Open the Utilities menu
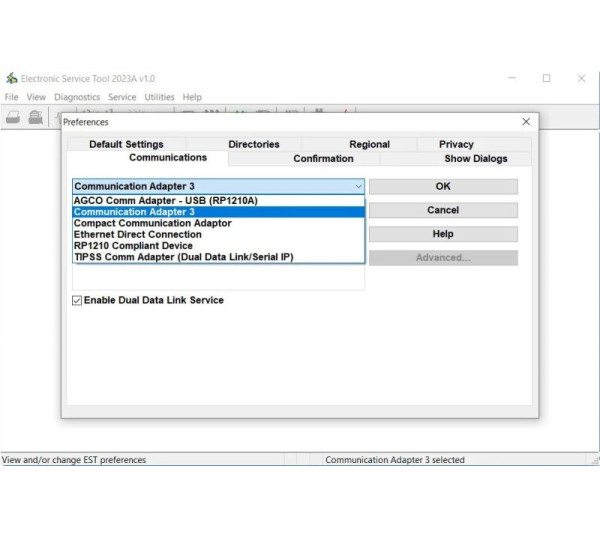 pyautogui.click(x=159, y=97)
